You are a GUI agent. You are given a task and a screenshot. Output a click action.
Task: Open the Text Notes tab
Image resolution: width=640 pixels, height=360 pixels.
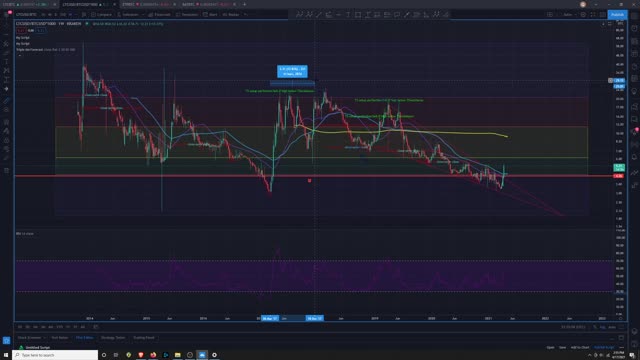60,338
